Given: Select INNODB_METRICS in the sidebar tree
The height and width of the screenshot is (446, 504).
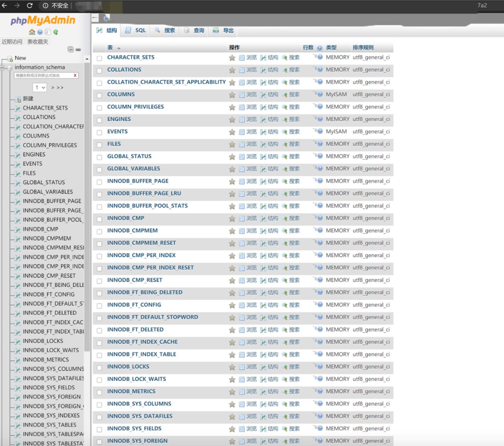Looking at the screenshot, I should click(x=46, y=360).
